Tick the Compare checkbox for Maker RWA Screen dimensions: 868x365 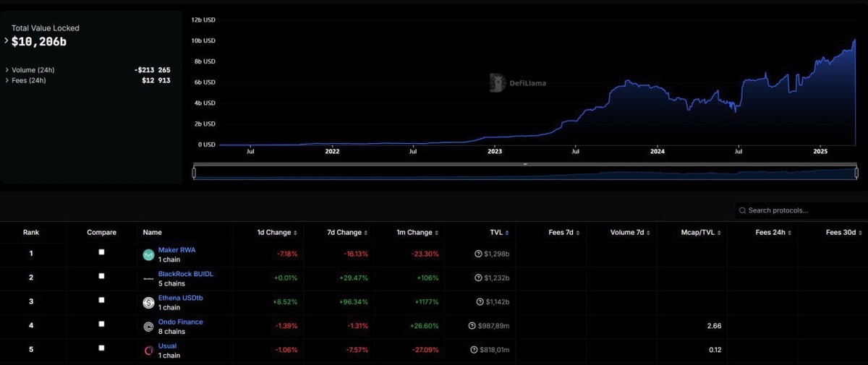click(101, 252)
